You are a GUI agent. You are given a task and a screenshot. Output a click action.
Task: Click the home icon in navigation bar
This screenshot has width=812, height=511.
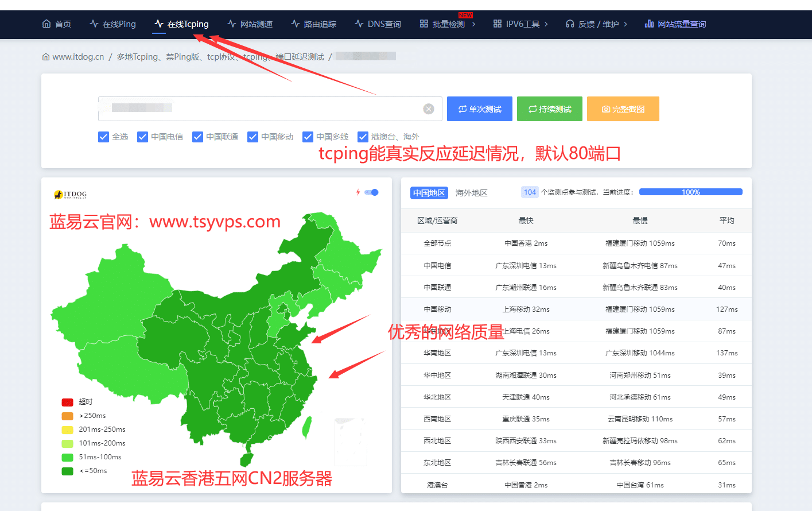click(x=46, y=24)
